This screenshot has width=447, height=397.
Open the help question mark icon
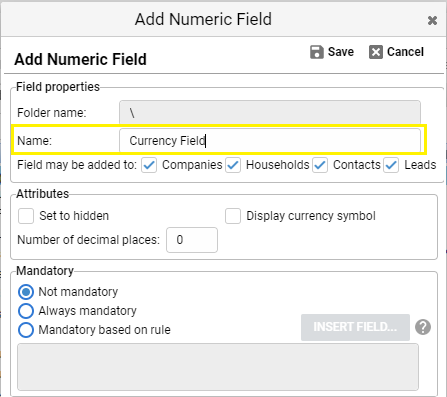(x=423, y=327)
